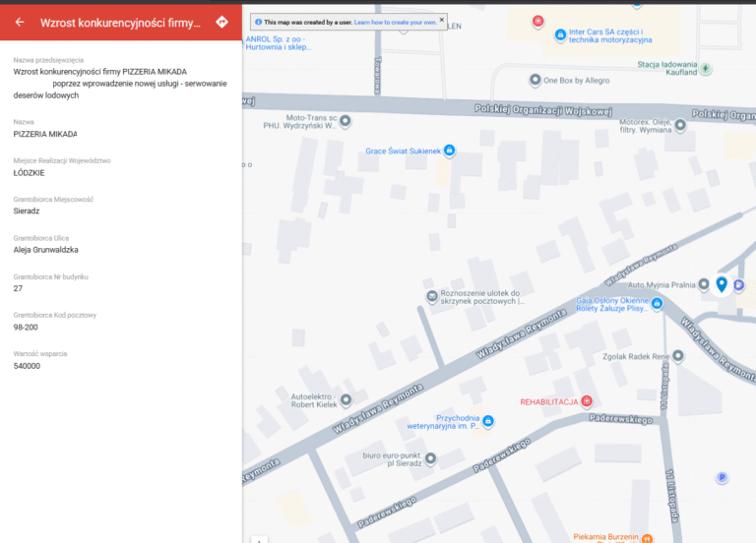Click the Moto-Trans place marker
This screenshot has width=756, height=543.
click(345, 121)
